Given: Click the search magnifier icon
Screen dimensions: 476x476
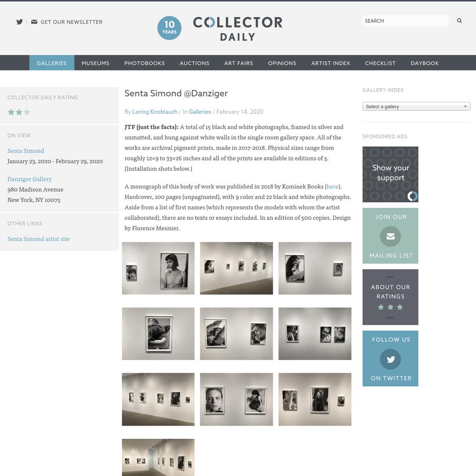Looking at the screenshot, I should (459, 20).
